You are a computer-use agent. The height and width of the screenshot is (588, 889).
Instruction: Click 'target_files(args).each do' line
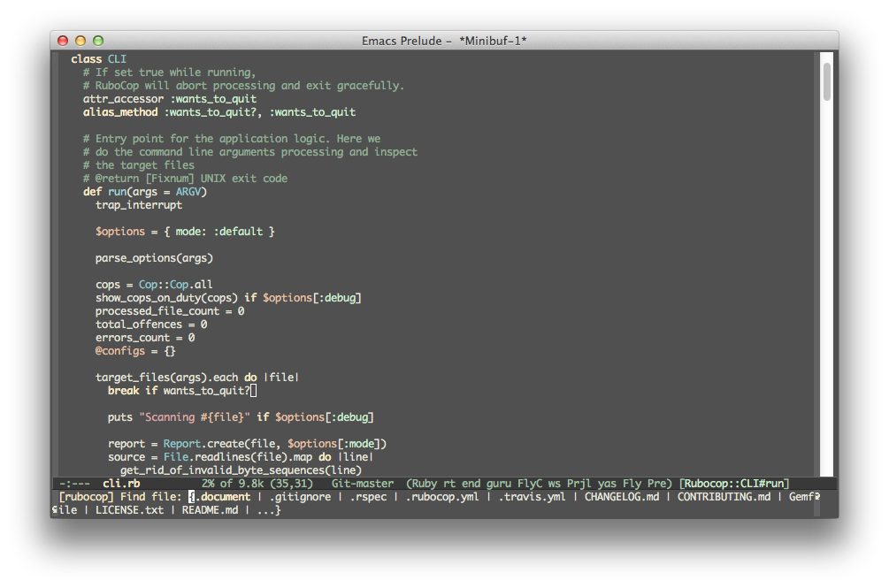(197, 378)
